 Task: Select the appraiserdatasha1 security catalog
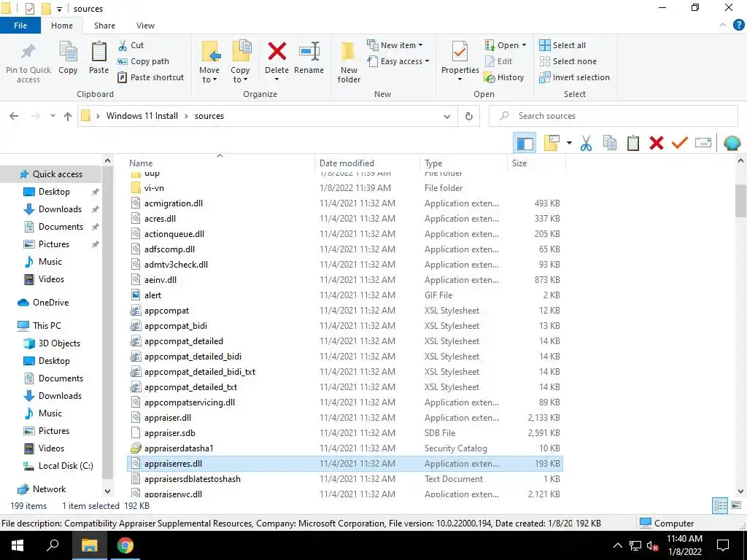tap(179, 448)
